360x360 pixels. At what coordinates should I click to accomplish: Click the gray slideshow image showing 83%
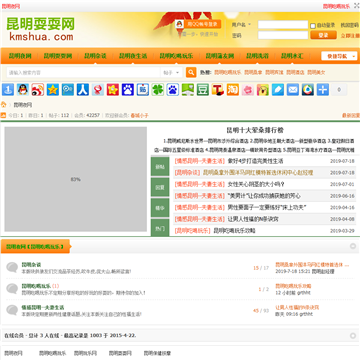(x=75, y=179)
